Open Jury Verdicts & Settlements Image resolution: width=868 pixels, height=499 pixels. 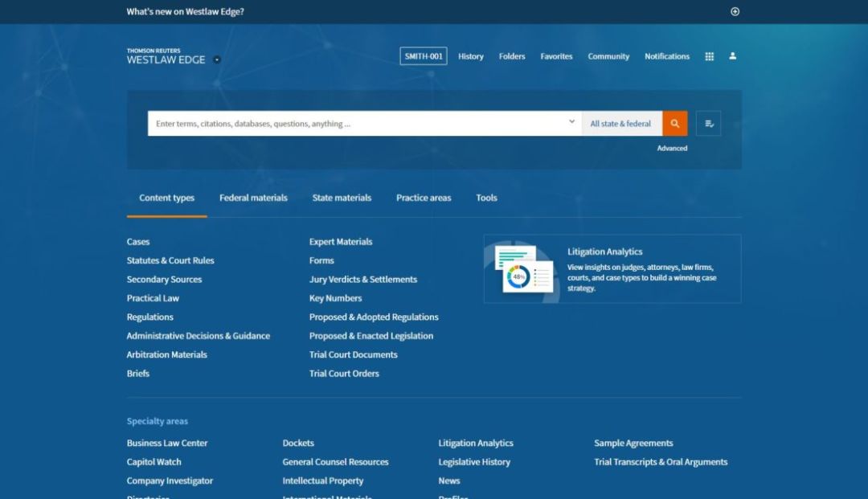(363, 280)
